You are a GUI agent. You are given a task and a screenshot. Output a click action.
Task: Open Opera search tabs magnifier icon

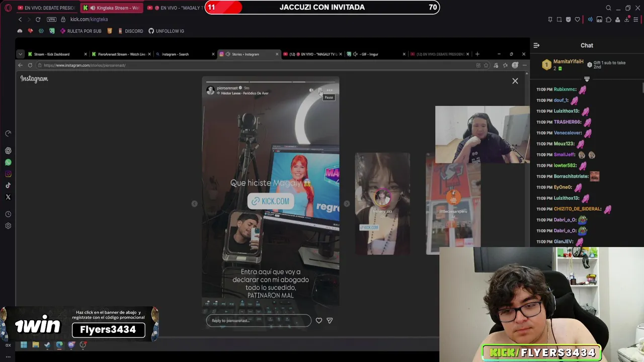pos(608,8)
